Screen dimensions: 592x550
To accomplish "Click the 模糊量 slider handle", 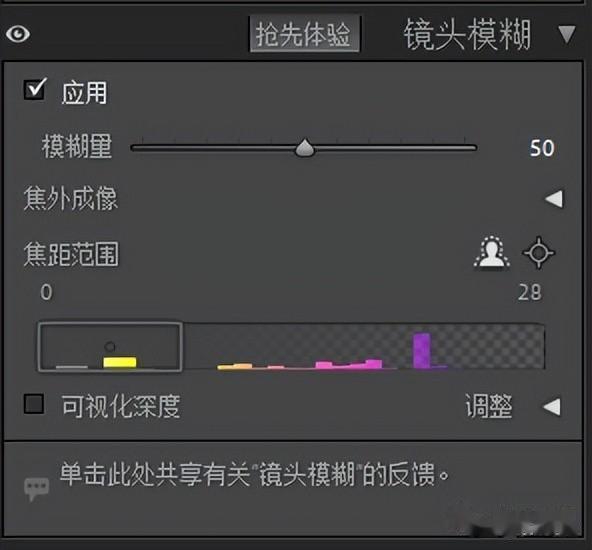I will (x=305, y=148).
